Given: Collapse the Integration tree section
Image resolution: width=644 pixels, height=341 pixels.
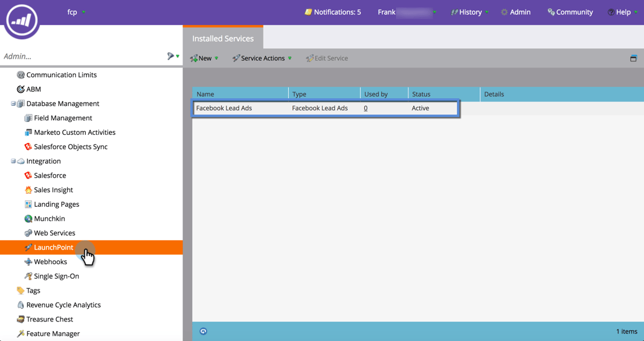Looking at the screenshot, I should coord(13,161).
